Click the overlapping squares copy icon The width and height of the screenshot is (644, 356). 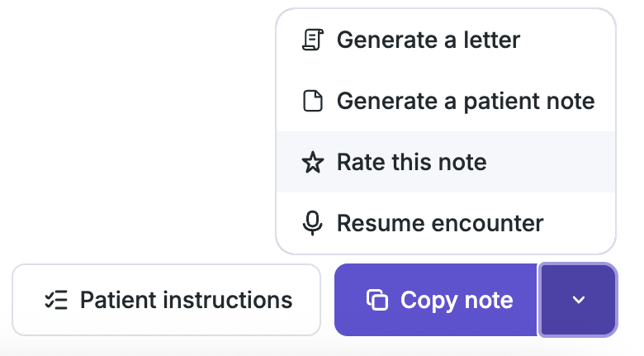point(377,300)
